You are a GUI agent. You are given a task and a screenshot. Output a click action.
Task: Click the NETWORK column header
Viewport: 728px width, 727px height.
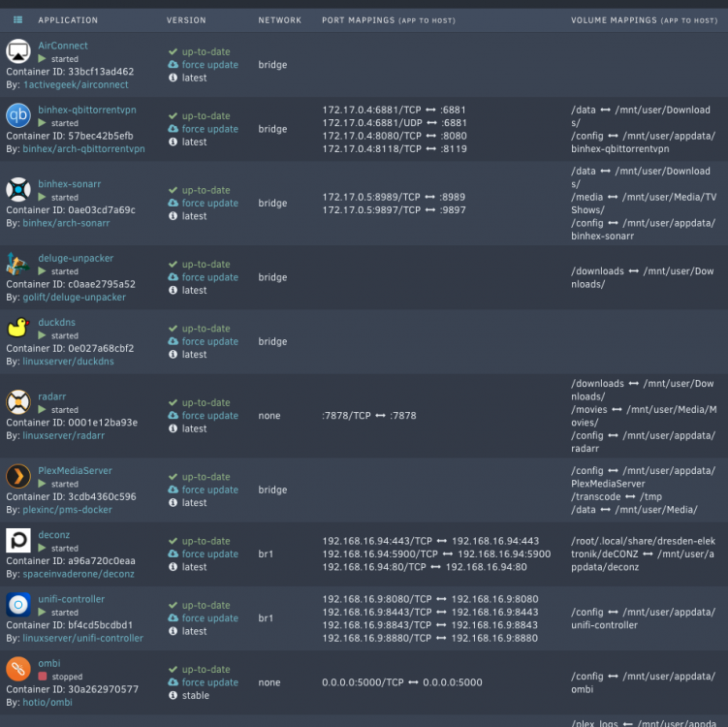click(x=280, y=20)
